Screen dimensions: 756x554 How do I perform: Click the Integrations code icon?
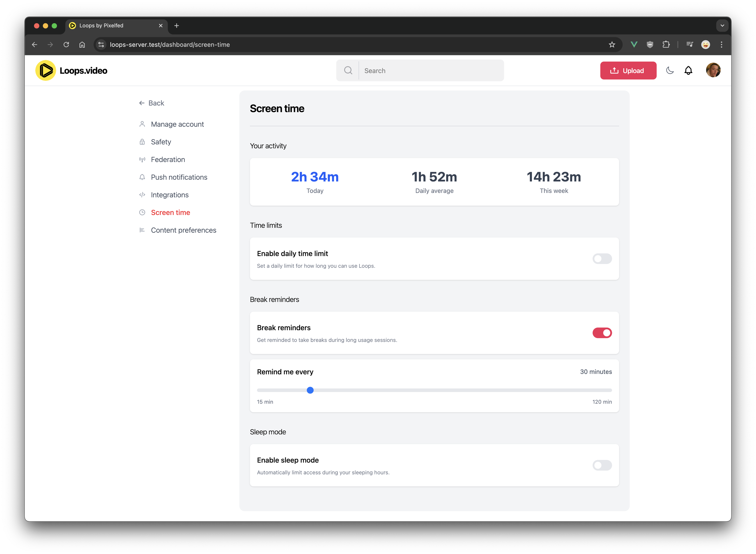[x=142, y=195]
